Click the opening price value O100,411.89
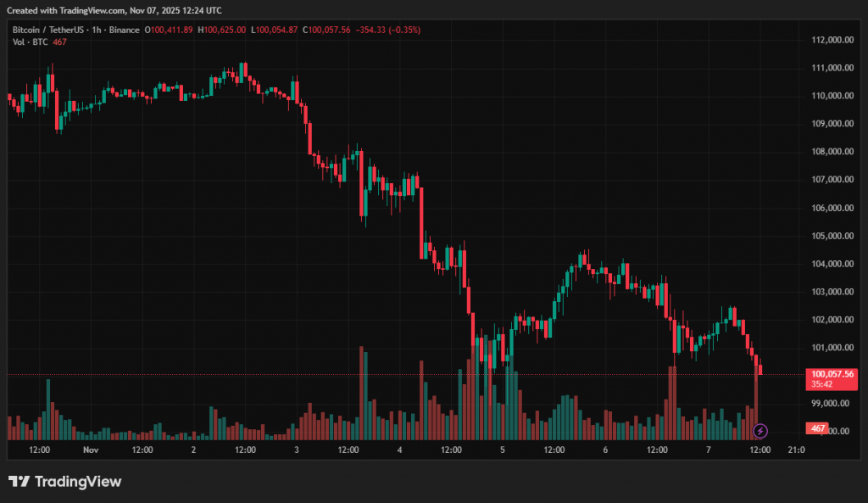The width and height of the screenshot is (868, 503). 169,30
